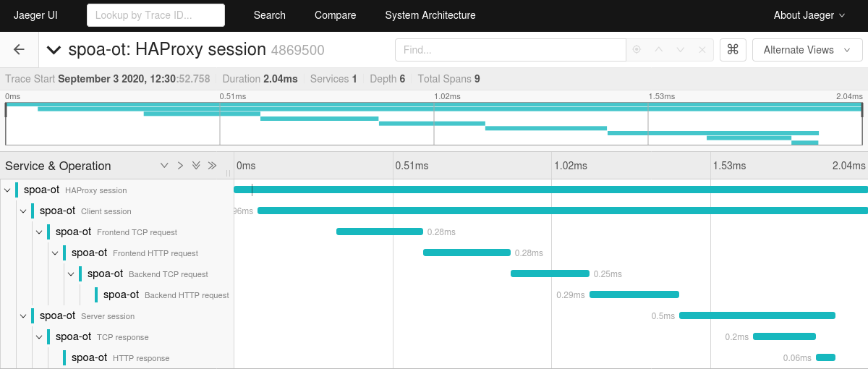Click the Client session timeline bar

coord(563,211)
